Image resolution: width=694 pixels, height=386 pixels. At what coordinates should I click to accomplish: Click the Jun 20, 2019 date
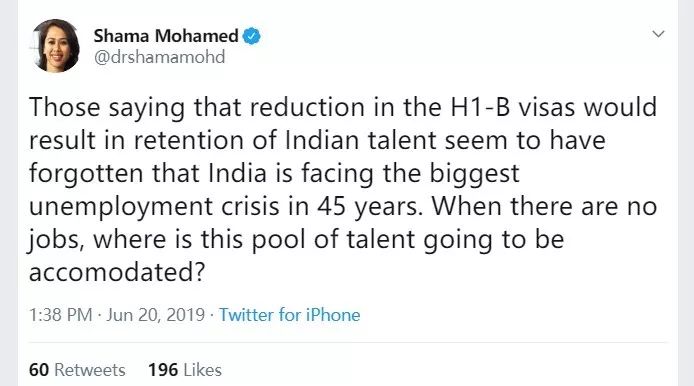point(156,315)
